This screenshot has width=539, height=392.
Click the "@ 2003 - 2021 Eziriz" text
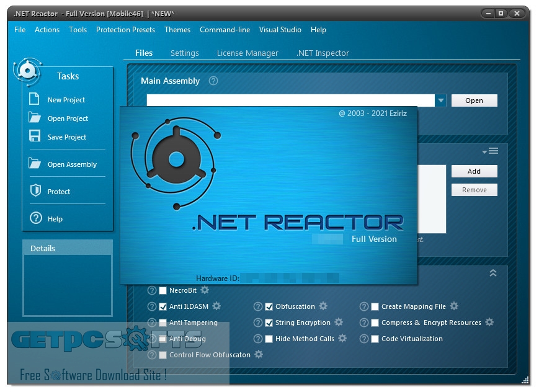373,114
